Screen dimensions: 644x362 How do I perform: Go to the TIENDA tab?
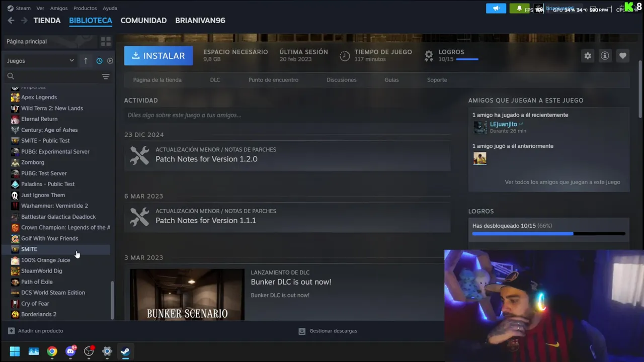[x=47, y=21]
